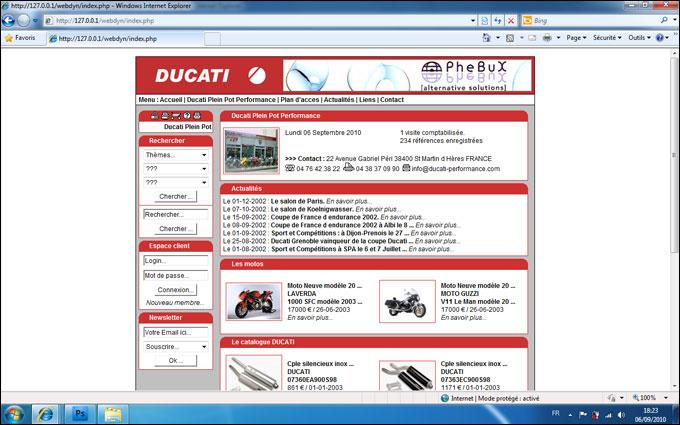The height and width of the screenshot is (425, 680).
Task: Open the Sécurité menu in command bar
Action: 607,38
